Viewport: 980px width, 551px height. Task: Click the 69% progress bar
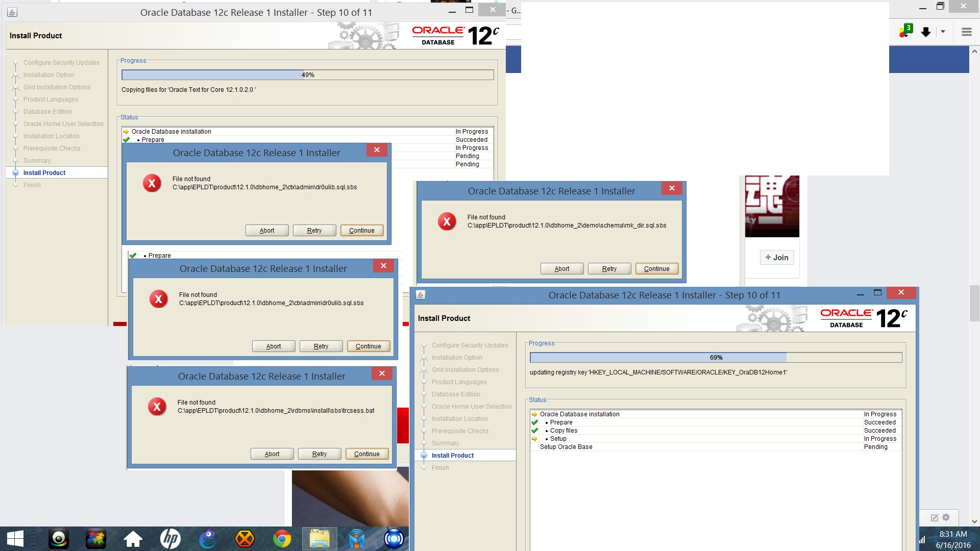716,358
